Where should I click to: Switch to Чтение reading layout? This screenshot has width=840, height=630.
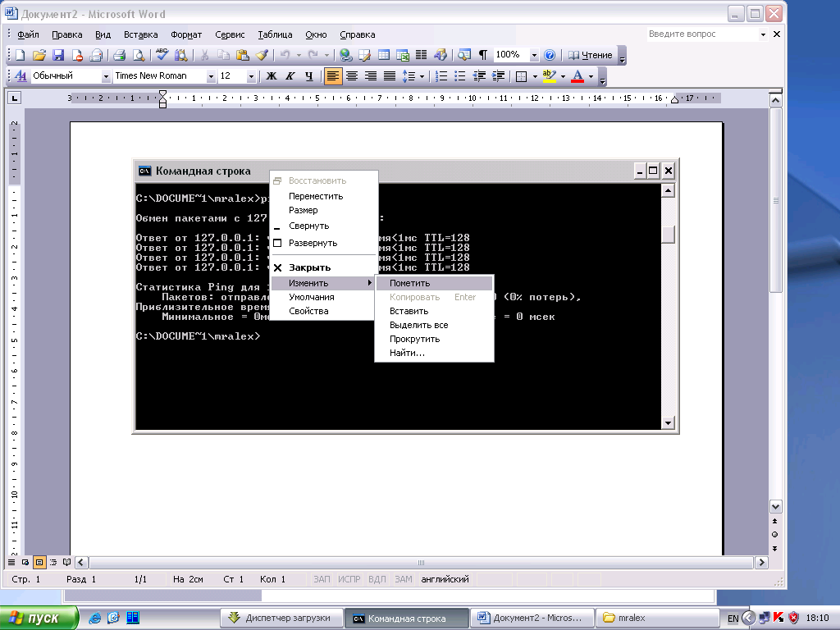590,55
